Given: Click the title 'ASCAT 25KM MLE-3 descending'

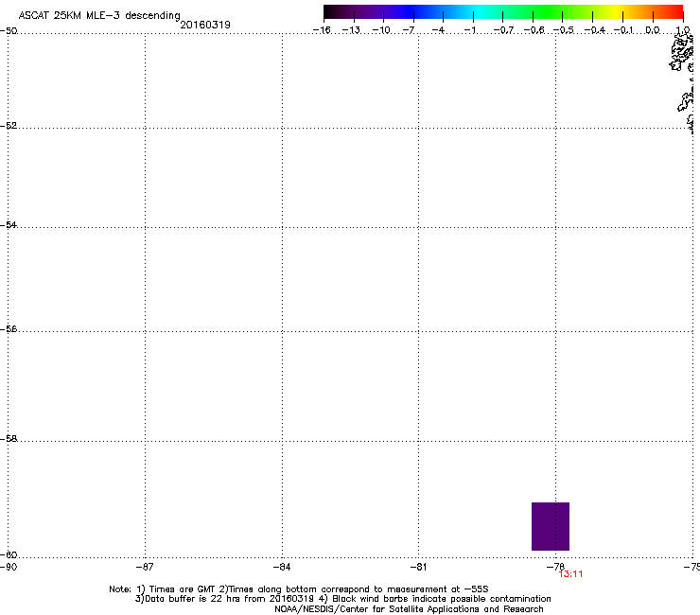Looking at the screenshot, I should click(99, 16).
